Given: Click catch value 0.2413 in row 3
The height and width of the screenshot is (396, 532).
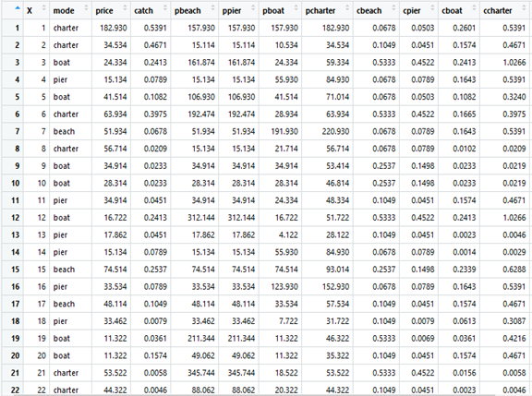Looking at the screenshot, I should point(155,63).
